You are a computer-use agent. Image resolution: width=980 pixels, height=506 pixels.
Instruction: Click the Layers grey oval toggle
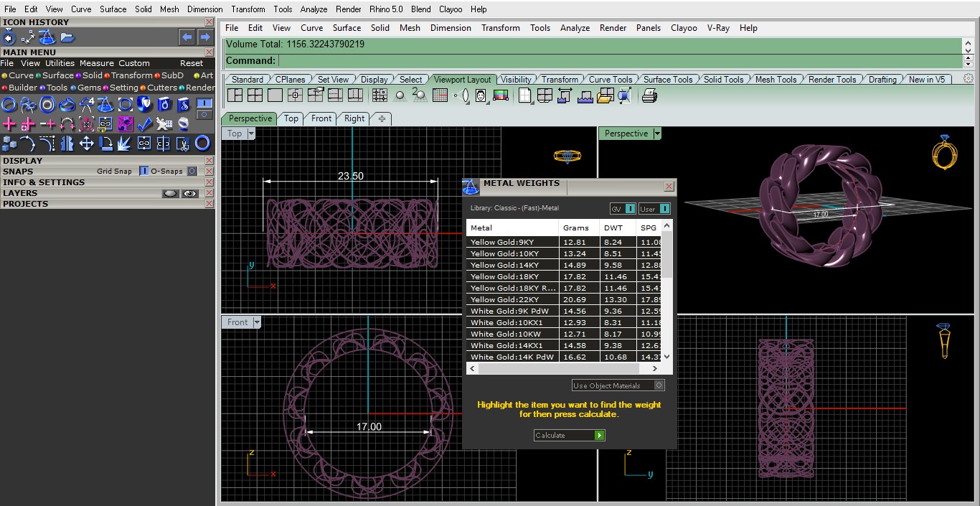click(170, 193)
